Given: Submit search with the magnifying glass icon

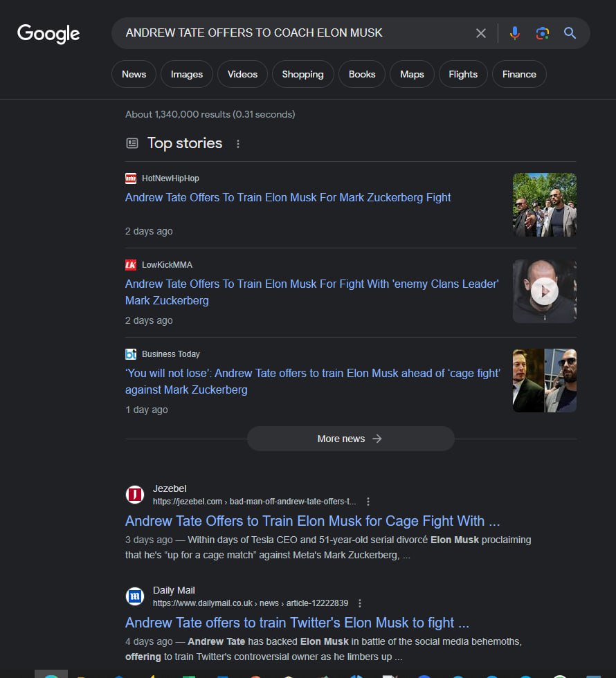Looking at the screenshot, I should [570, 33].
